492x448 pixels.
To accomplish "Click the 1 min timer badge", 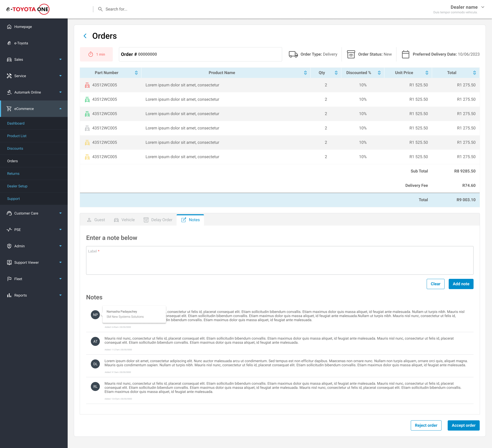I will 96,54.
